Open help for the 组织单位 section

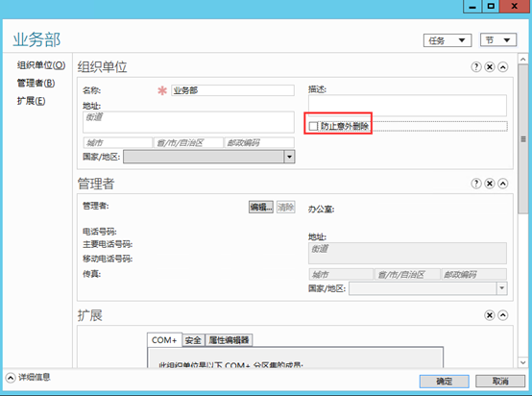(x=476, y=67)
